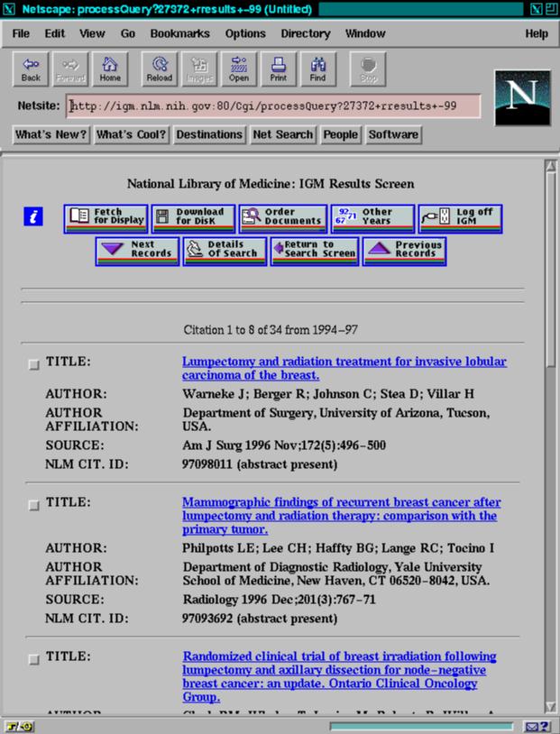Click the Find binoculars button

coord(318,69)
